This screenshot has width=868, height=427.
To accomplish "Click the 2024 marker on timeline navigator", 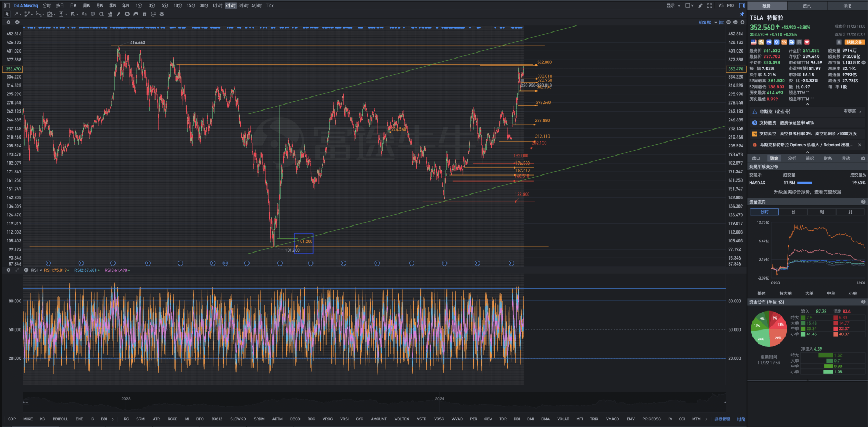I will point(439,399).
